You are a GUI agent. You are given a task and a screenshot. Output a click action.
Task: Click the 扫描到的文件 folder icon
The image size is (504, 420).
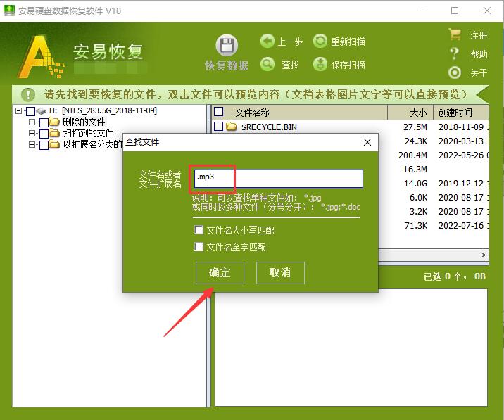click(54, 133)
